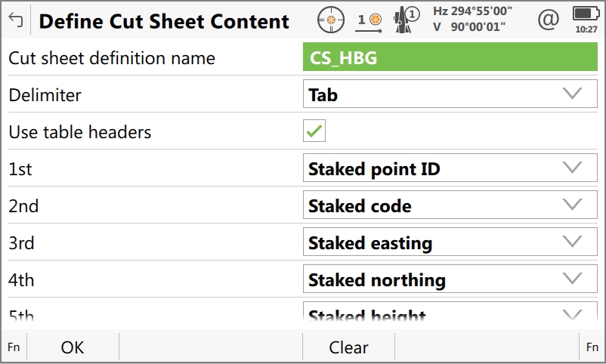This screenshot has width=606, height=364.
Task: Expand the 4th field Staked northing dropdown
Action: [450, 279]
